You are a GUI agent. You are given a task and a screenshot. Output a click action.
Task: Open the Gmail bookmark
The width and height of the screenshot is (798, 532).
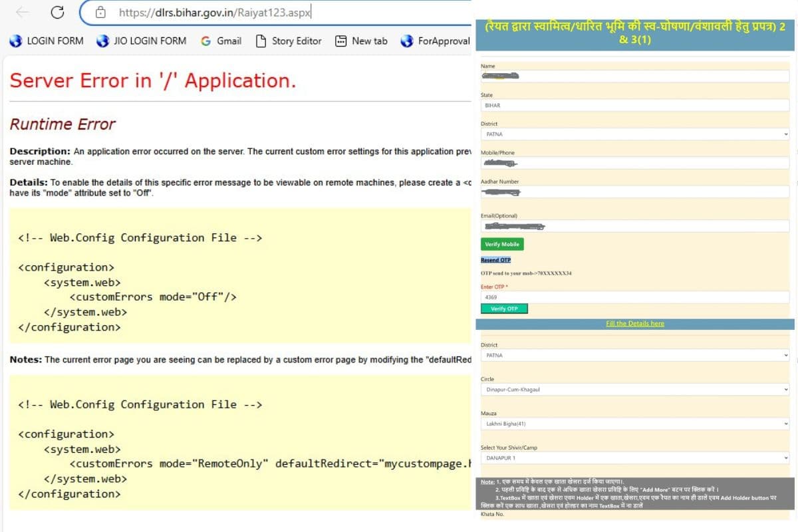tap(221, 41)
